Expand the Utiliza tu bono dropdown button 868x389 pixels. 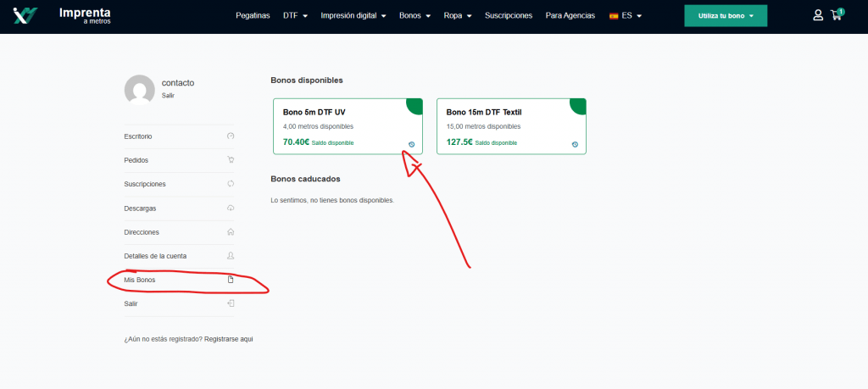(725, 15)
